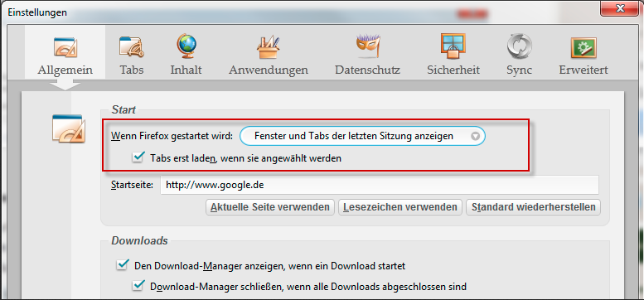Click the Anwendungen toolbox icon

pos(269,47)
